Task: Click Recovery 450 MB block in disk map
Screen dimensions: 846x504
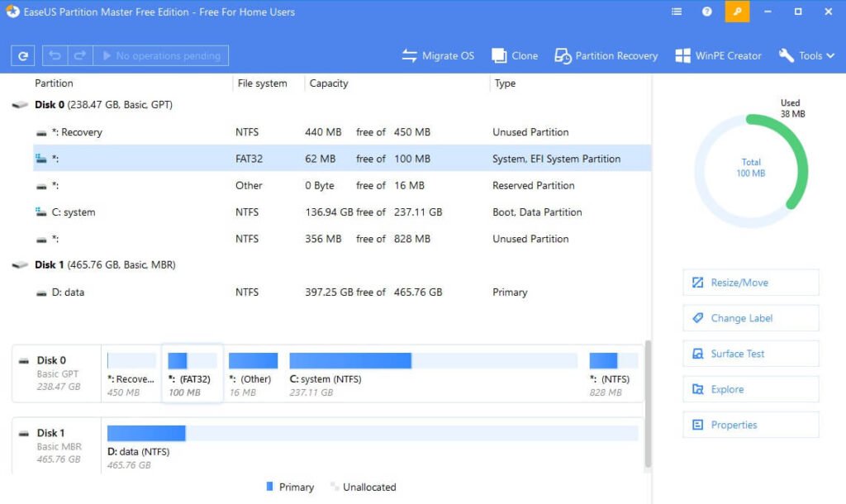Action: 131,374
